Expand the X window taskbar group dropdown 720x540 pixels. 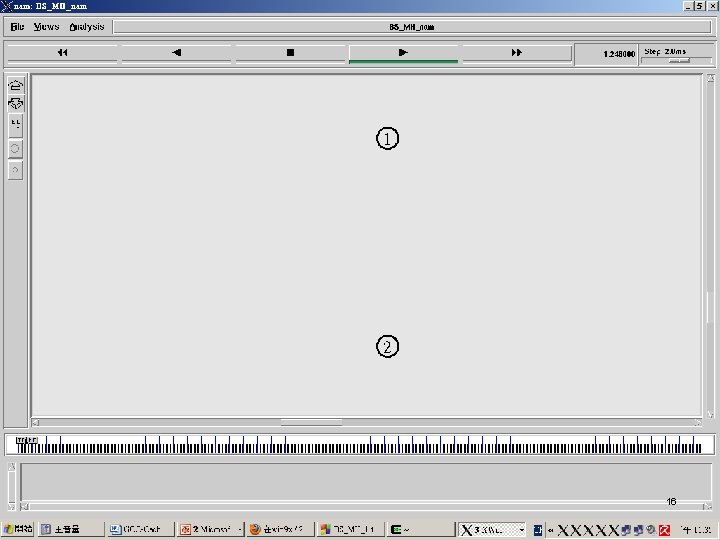pyautogui.click(x=522, y=530)
